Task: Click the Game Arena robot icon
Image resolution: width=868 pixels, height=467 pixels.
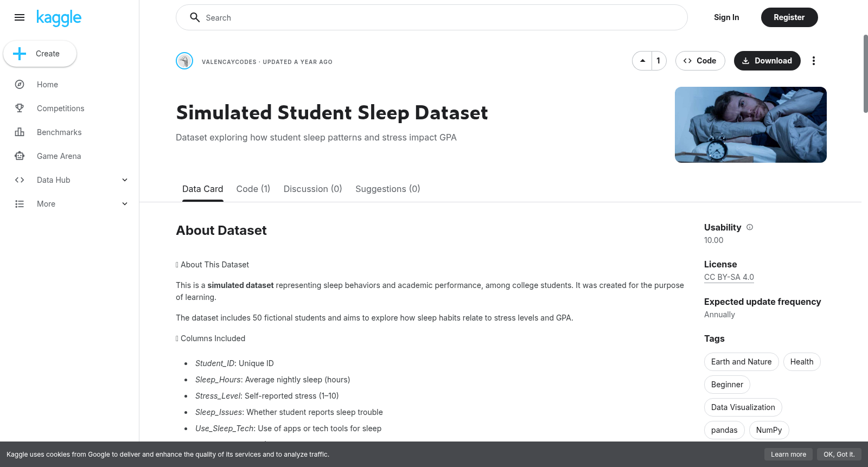Action: pyautogui.click(x=20, y=156)
